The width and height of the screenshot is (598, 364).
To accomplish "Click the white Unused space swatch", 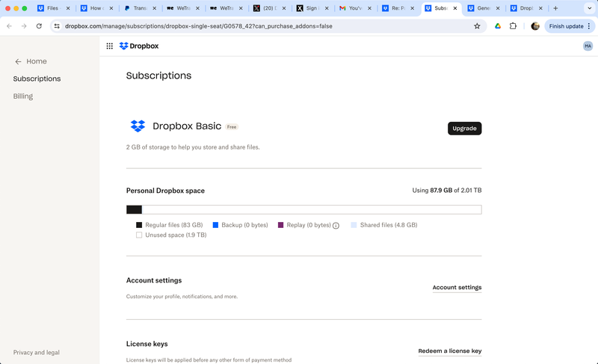I will click(139, 235).
